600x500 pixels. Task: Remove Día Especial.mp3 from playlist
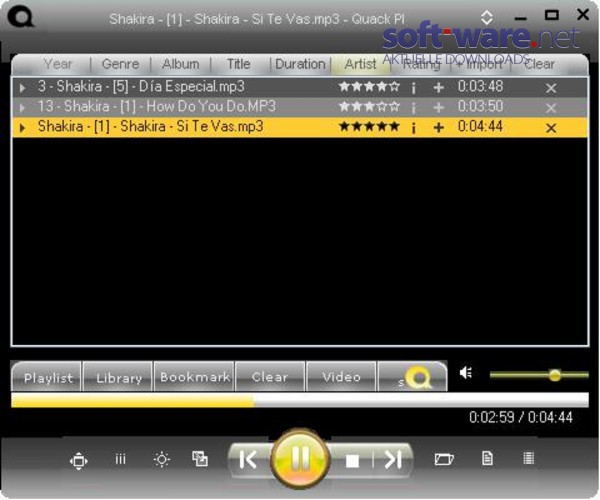pos(551,88)
